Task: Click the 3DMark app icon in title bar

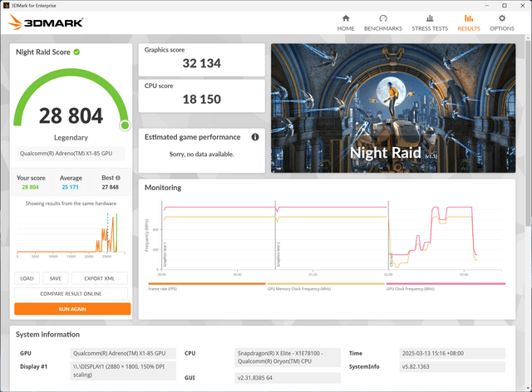Action: tap(6, 6)
